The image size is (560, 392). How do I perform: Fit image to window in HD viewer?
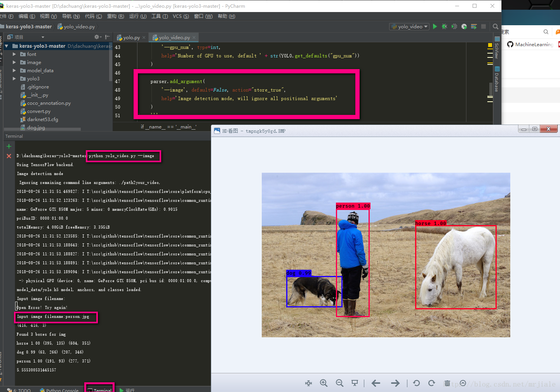[x=308, y=383]
